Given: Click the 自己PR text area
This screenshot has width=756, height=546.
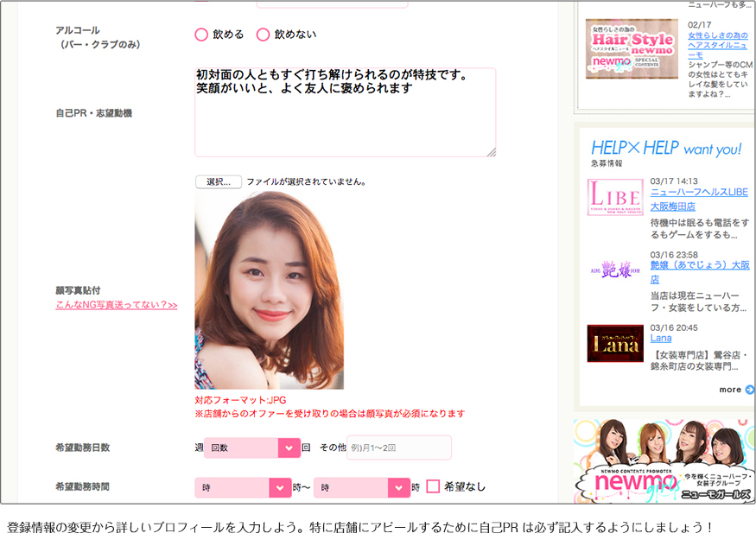Looking at the screenshot, I should pos(345,112).
